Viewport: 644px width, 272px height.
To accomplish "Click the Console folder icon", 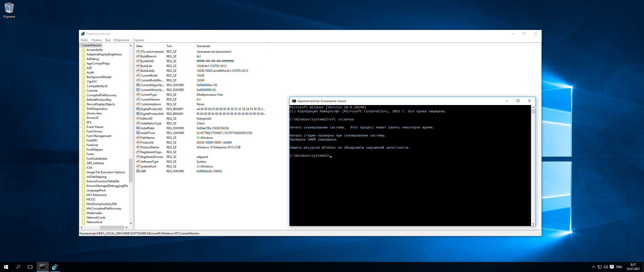I will pos(84,91).
